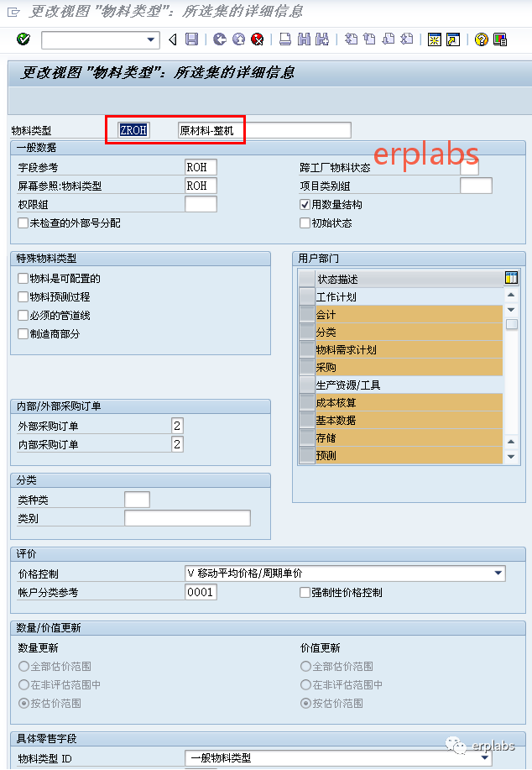Image resolution: width=532 pixels, height=770 pixels.
Task: Open table settings icon in 用户部门
Action: point(511,278)
